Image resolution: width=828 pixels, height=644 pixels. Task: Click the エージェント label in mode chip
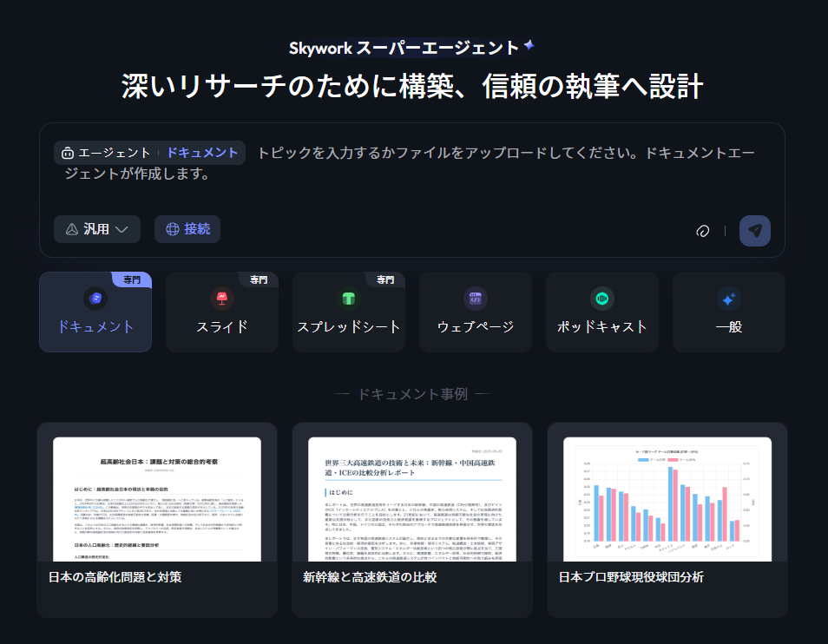click(115, 153)
